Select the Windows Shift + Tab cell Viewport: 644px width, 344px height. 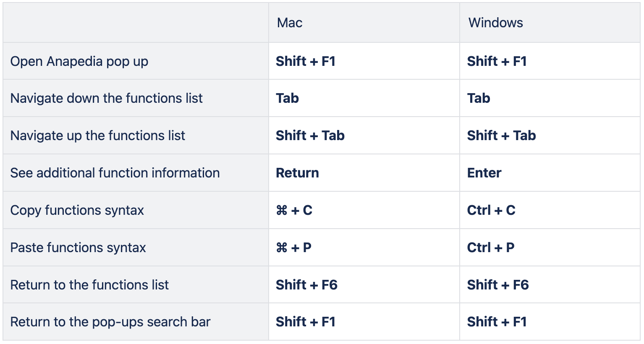pos(550,136)
